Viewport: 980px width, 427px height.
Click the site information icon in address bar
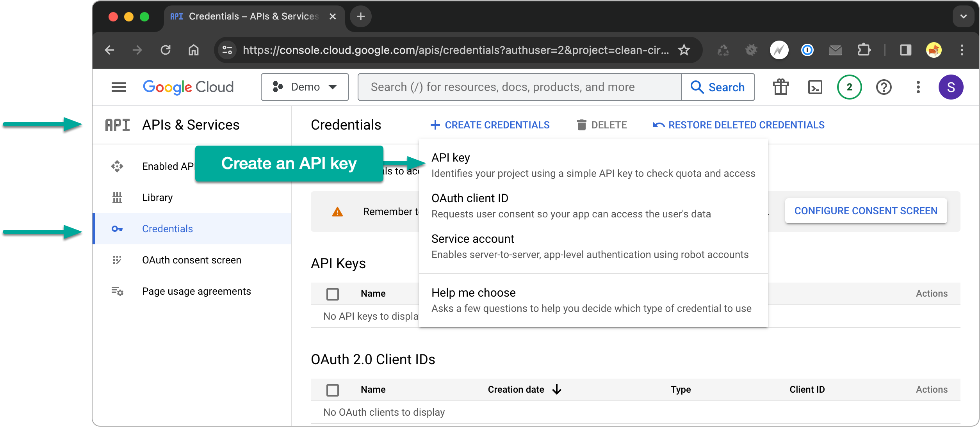227,50
